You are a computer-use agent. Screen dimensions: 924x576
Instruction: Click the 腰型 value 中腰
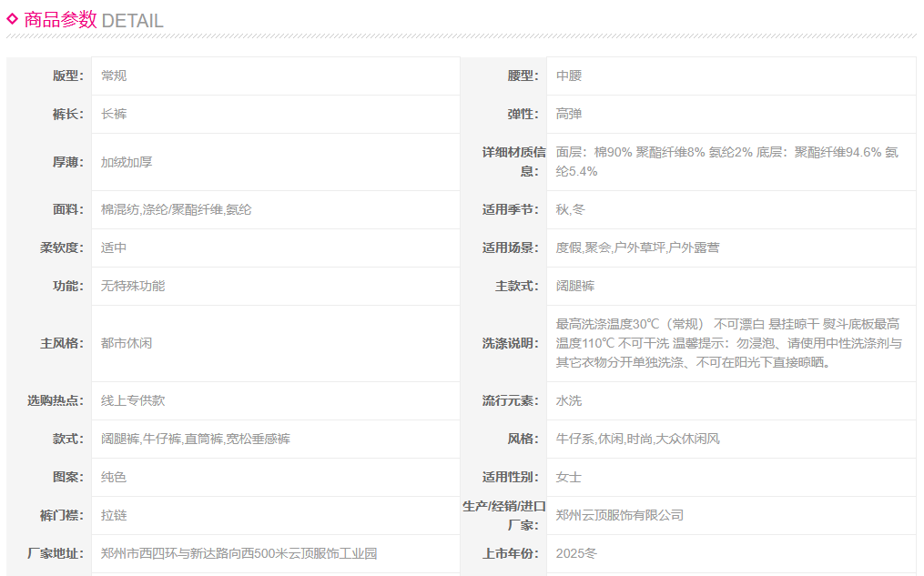pyautogui.click(x=569, y=76)
